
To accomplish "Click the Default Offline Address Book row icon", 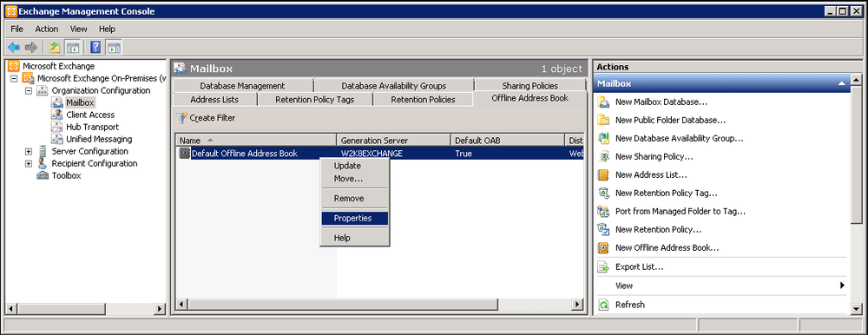I will [x=185, y=154].
